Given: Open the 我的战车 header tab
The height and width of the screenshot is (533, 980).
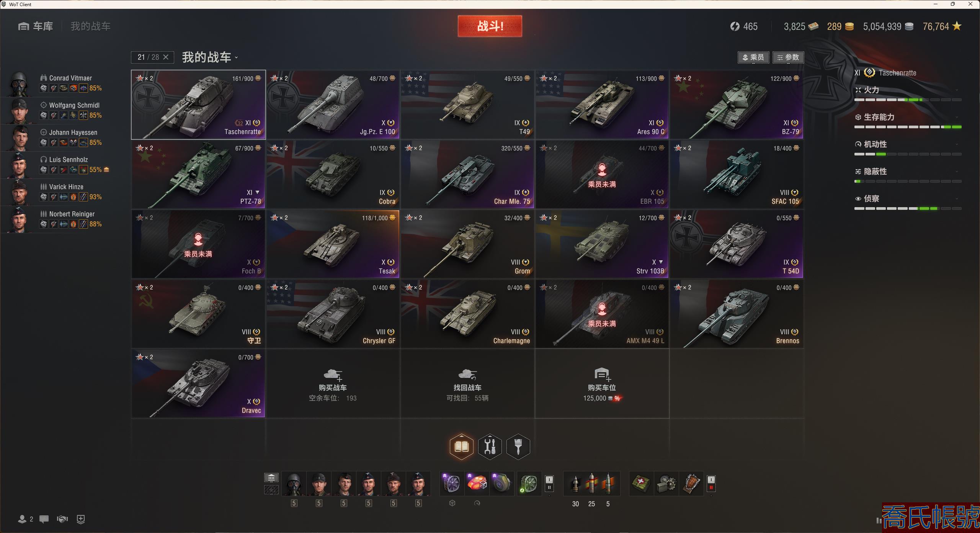Looking at the screenshot, I should click(90, 26).
